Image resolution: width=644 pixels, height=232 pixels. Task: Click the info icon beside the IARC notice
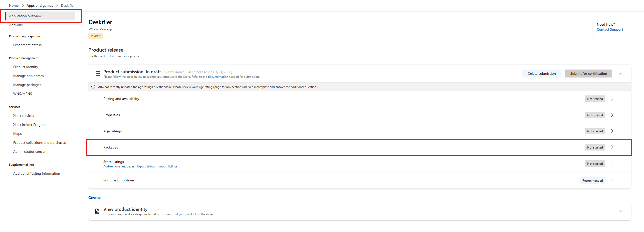point(93,87)
